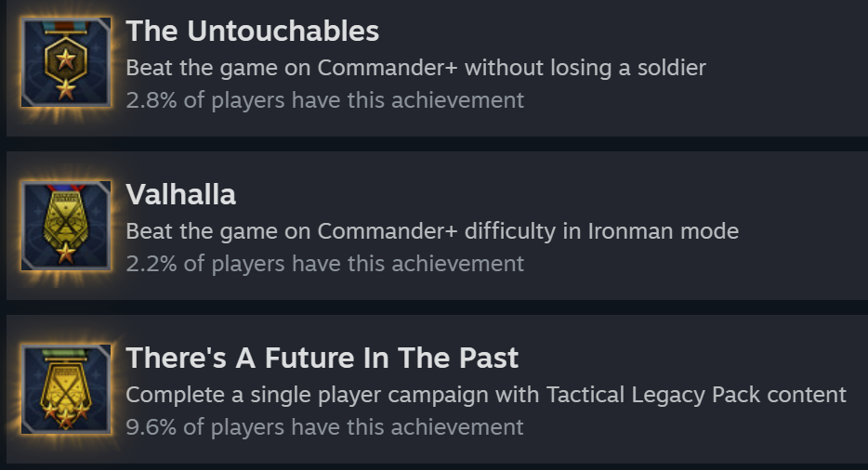Click "There's A Future In The Past" title

tap(322, 358)
